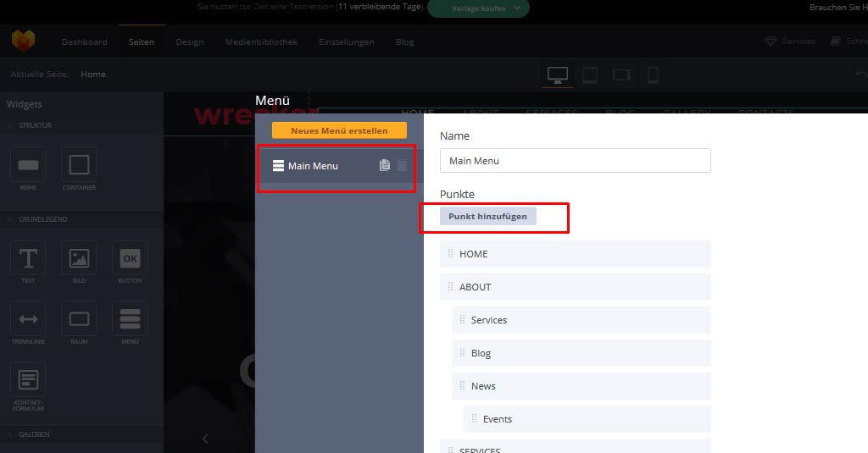Select the Text widget icon
Screen dimensions: 868x453
tap(28, 258)
